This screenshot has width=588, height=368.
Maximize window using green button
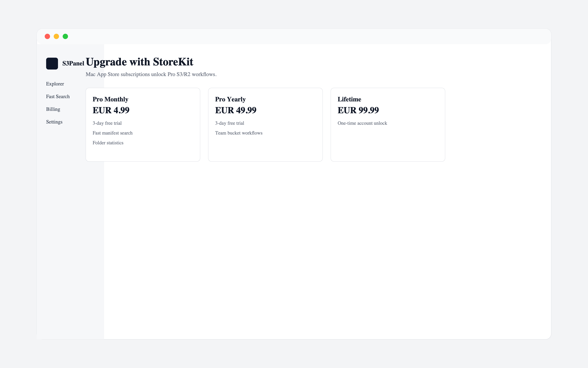click(x=65, y=37)
